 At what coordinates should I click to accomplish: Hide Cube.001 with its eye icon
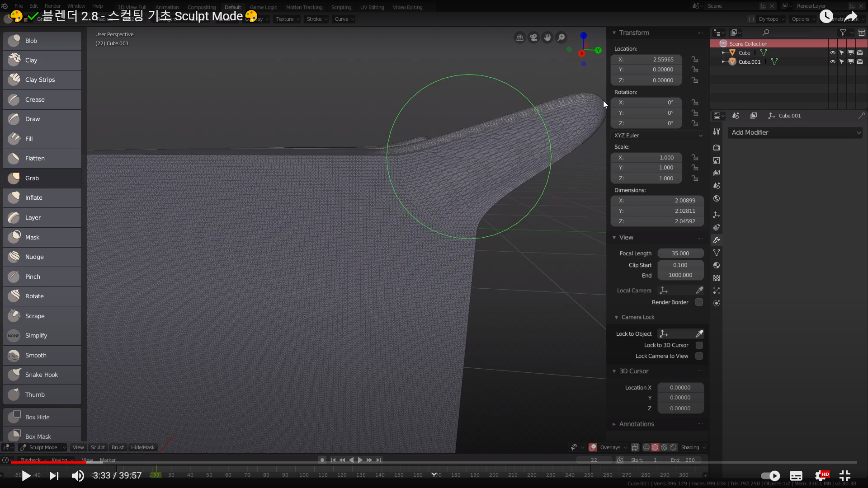point(832,62)
